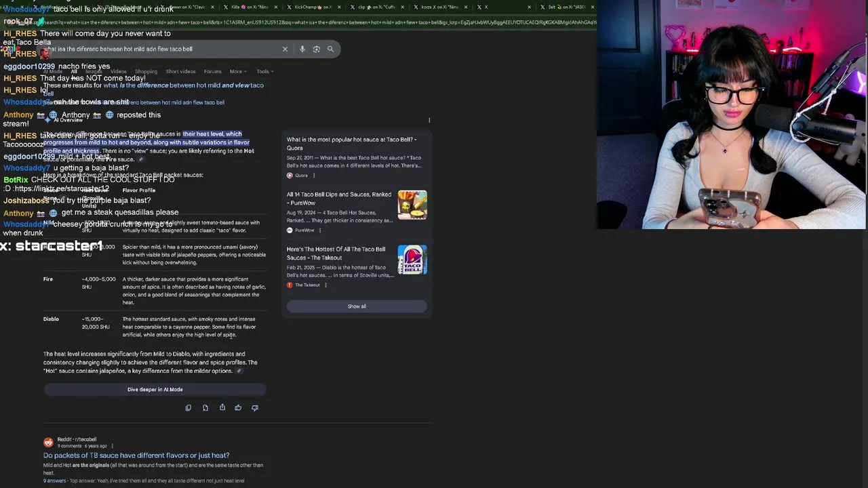This screenshot has width=868, height=488.
Task: Open Taco Bell logo thumbnail from The Takeout
Action: point(412,260)
